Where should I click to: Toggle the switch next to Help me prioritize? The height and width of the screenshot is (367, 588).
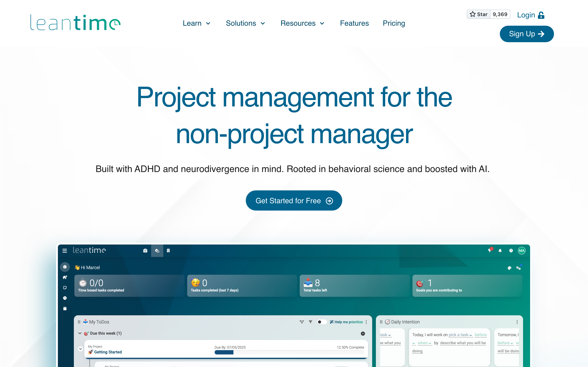(322, 322)
